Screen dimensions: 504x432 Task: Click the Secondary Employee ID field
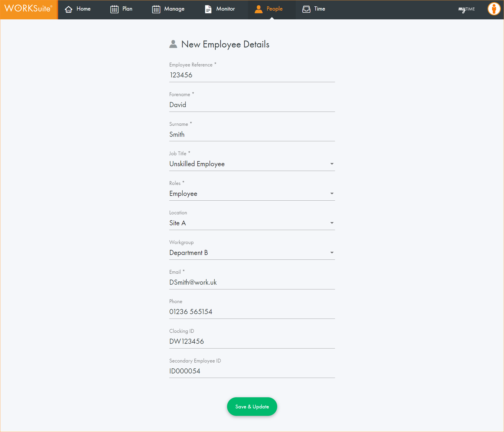pyautogui.click(x=252, y=371)
